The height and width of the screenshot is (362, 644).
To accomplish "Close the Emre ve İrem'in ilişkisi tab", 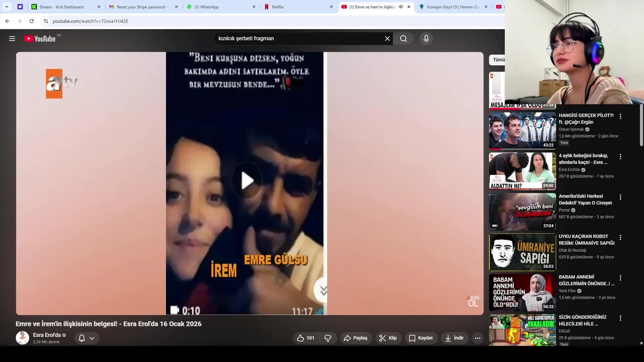I will click(409, 7).
